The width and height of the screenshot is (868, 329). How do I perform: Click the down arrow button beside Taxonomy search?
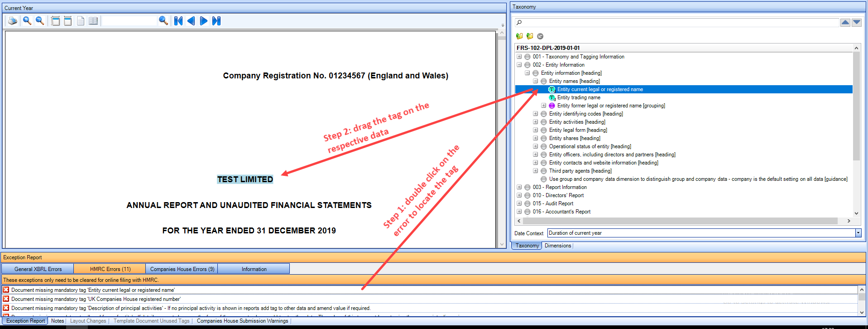857,22
